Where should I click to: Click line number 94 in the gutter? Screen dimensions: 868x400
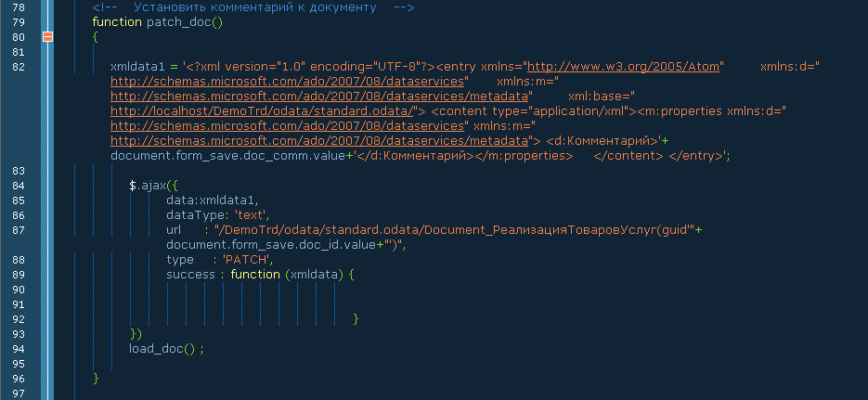pyautogui.click(x=19, y=349)
